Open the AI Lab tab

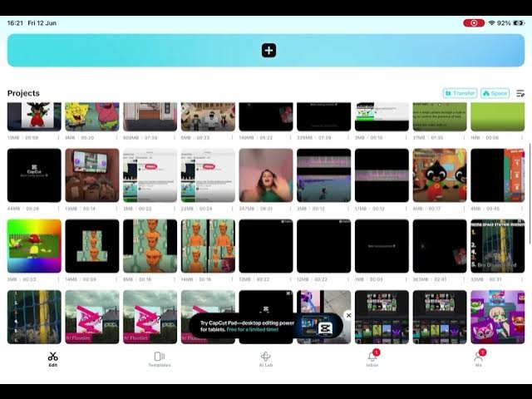(x=266, y=359)
